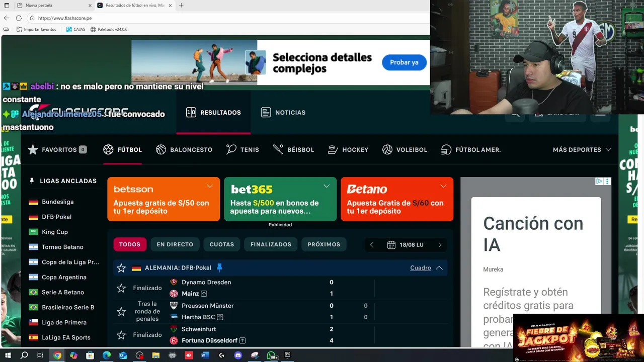This screenshot has width=644, height=362.
Task: Favorite the Schweinfurt vs Fortuna Düsseldorf match
Action: coord(121,335)
